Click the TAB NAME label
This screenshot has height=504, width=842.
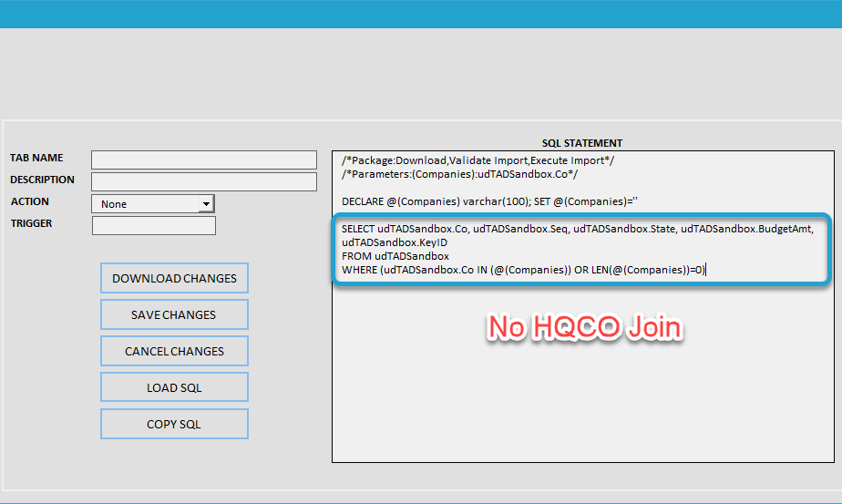[x=36, y=158]
